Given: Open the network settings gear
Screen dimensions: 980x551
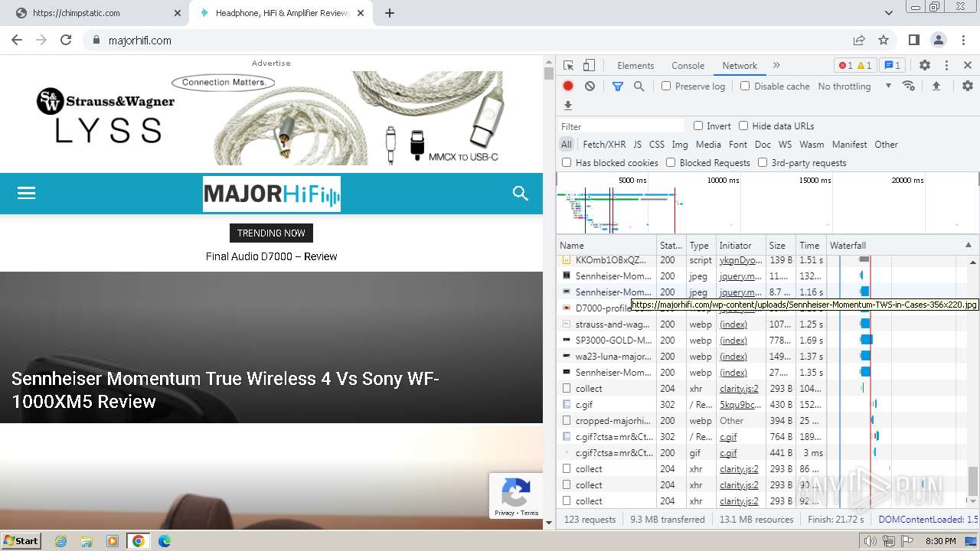Looking at the screenshot, I should click(968, 86).
